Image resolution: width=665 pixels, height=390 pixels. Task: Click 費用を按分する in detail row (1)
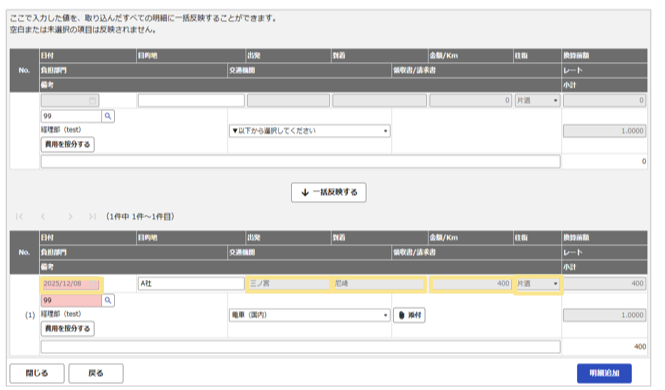pos(67,329)
